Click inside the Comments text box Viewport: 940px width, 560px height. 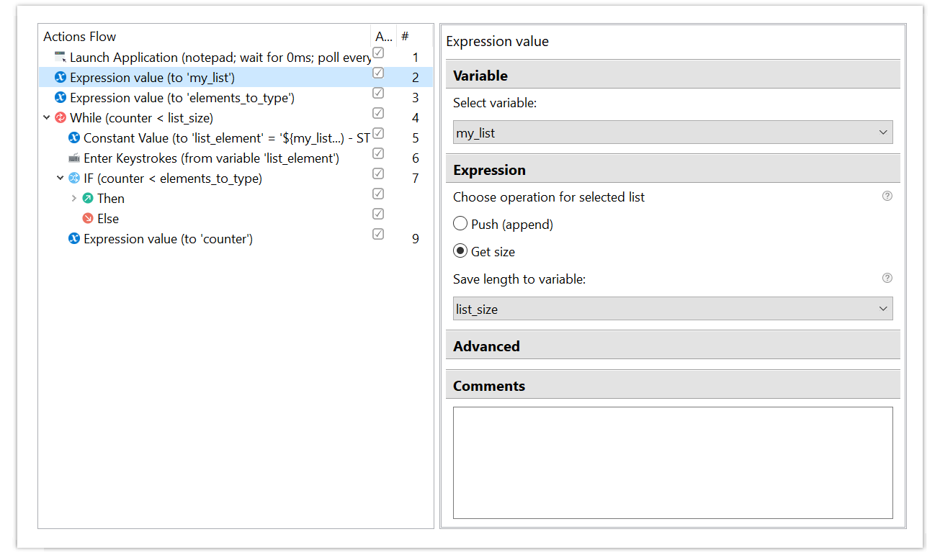(673, 463)
